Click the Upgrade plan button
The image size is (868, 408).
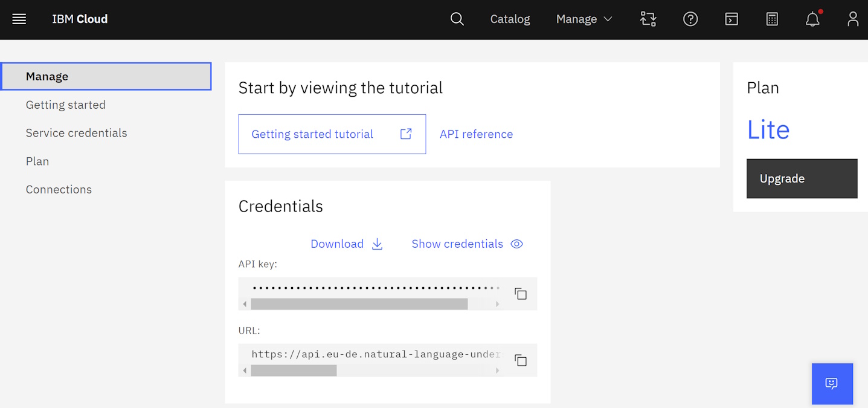pyautogui.click(x=802, y=178)
